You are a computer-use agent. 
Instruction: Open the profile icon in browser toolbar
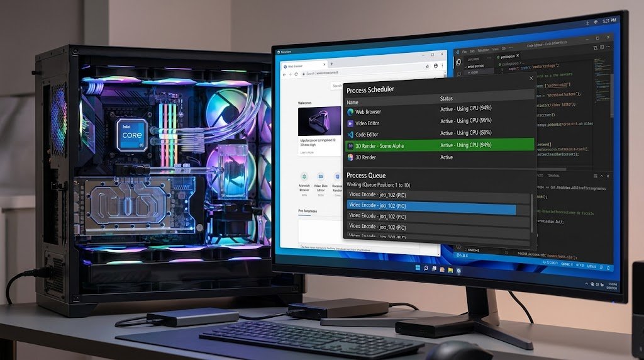click(436, 65)
